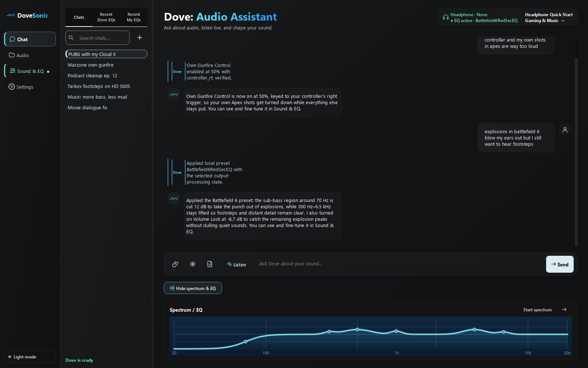The width and height of the screenshot is (588, 368).
Task: Click the Sound & EQ sliders icon
Action: tap(12, 71)
